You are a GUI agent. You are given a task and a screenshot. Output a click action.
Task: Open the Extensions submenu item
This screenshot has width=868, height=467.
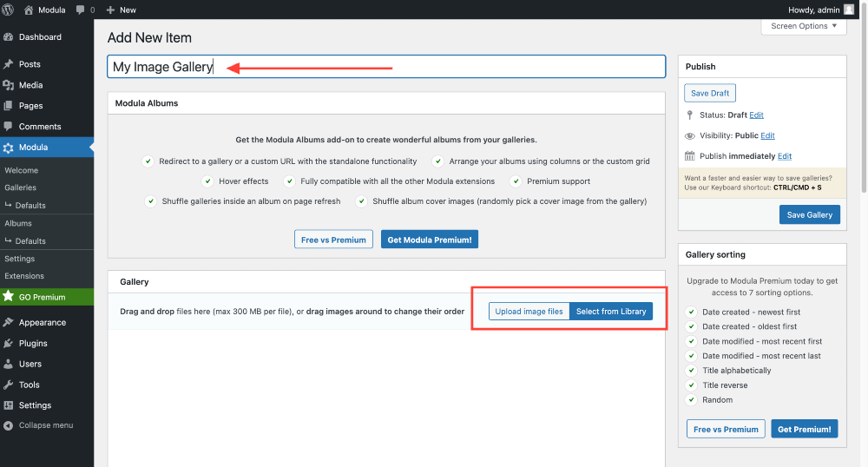tap(24, 276)
